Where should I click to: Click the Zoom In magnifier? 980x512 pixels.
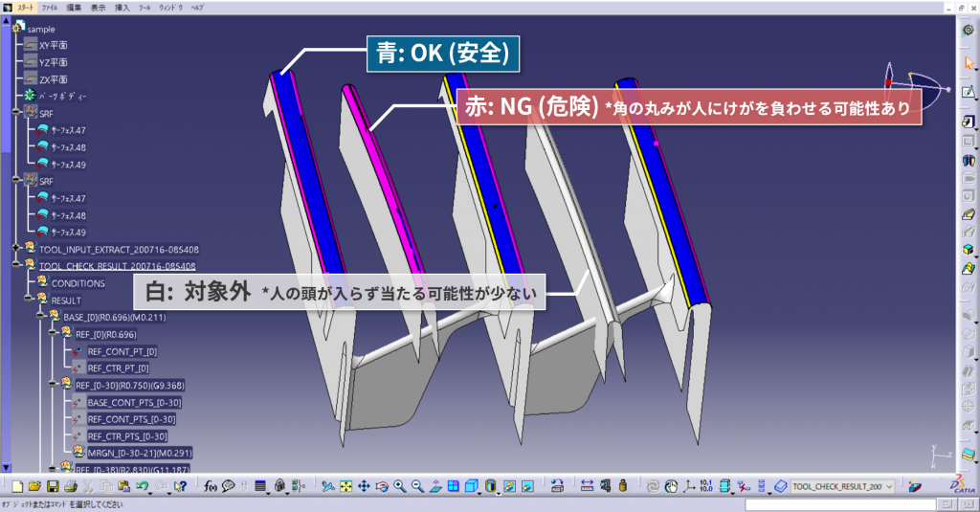[400, 486]
